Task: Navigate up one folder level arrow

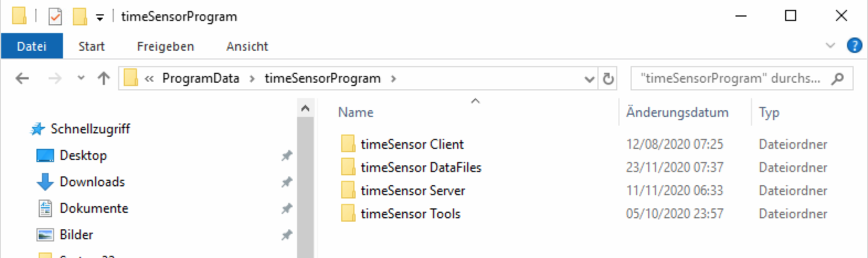Action: [x=104, y=78]
